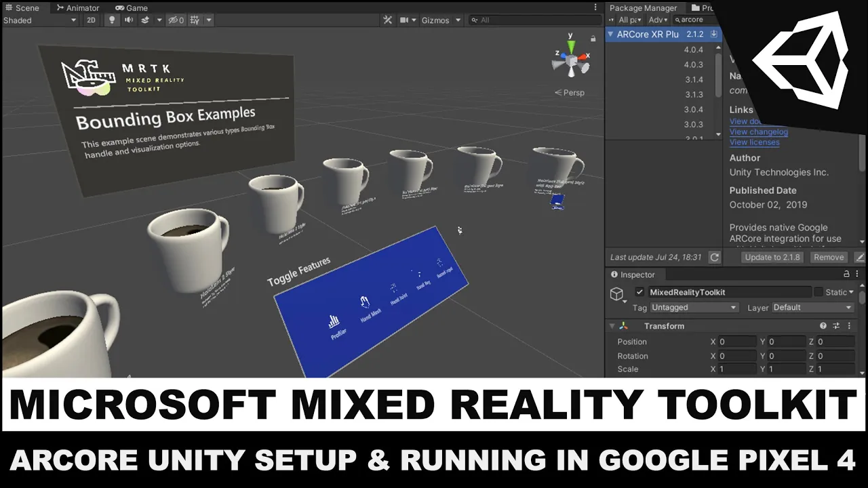Open the Tag Untagged dropdown

694,308
